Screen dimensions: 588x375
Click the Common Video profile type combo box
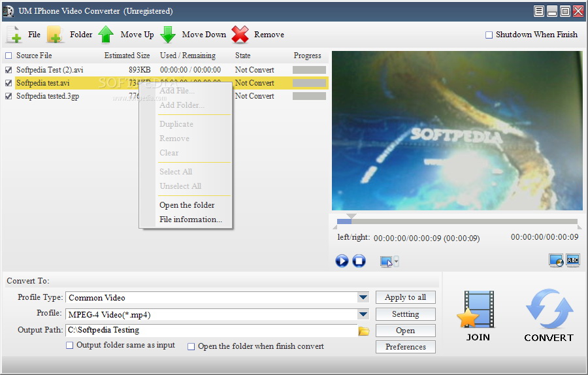pos(218,298)
